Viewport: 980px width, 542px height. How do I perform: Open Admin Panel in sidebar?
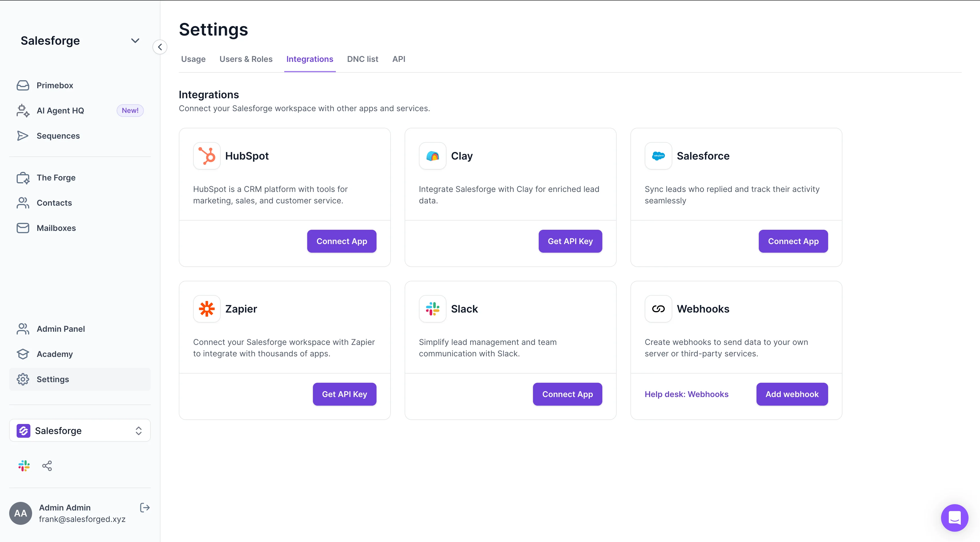point(61,329)
